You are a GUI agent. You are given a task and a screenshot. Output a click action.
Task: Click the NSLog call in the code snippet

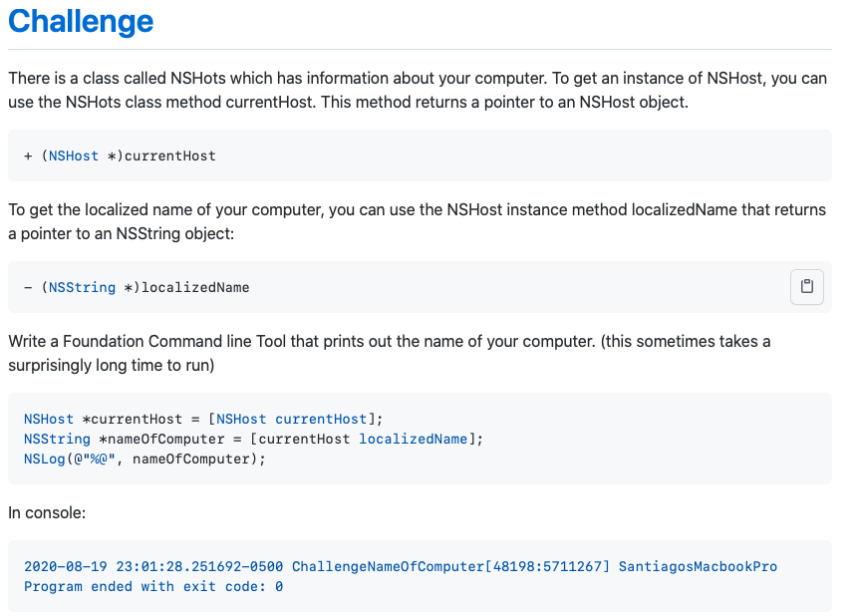click(x=144, y=459)
